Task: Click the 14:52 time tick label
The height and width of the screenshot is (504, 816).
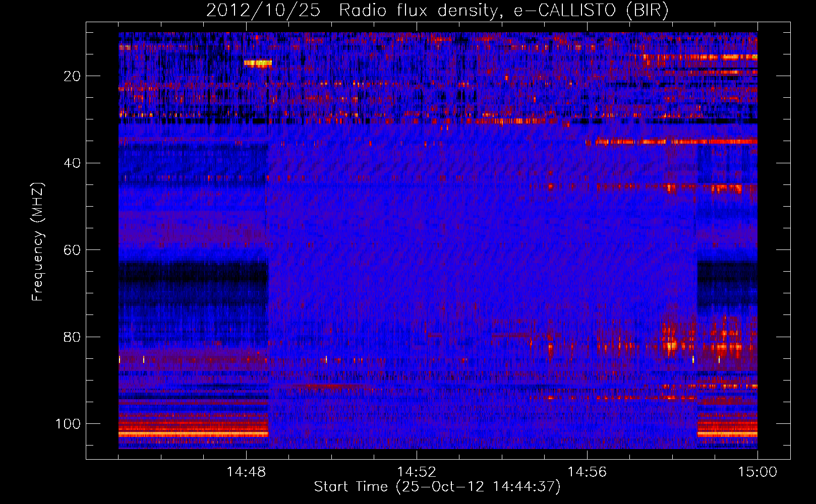Action: [x=417, y=472]
